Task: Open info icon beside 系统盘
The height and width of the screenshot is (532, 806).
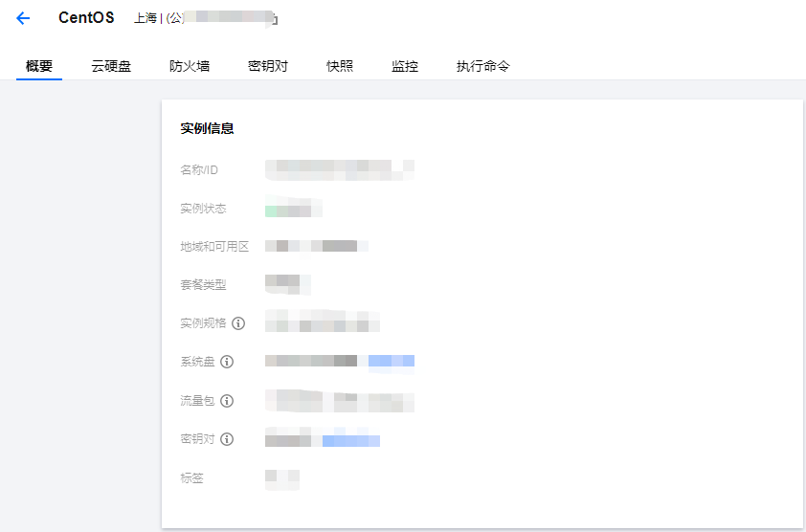Action: 227,362
